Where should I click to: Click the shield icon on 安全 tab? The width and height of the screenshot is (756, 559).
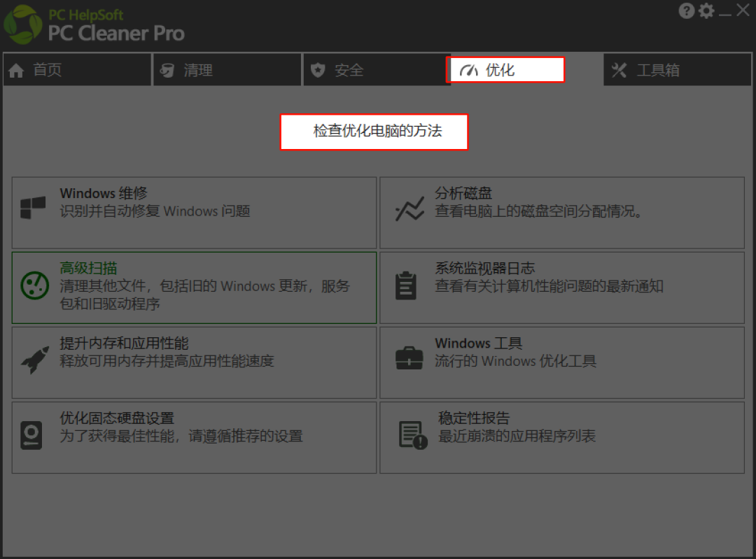coord(318,71)
